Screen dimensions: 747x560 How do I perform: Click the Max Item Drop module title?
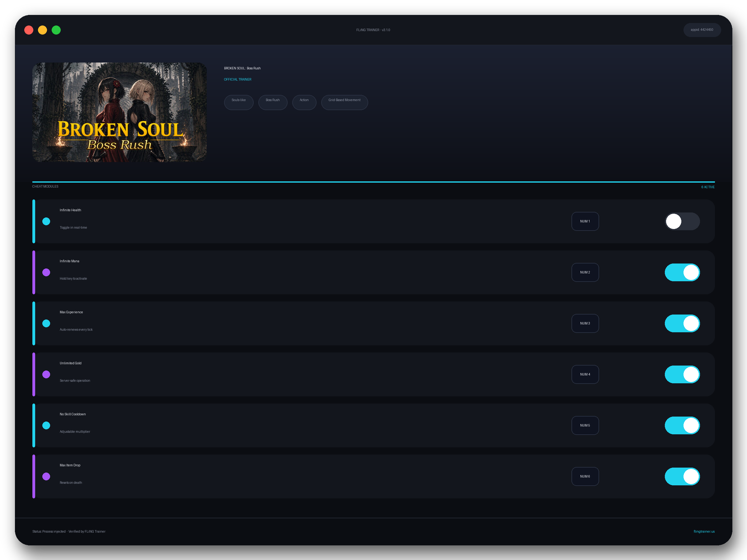(x=70, y=465)
